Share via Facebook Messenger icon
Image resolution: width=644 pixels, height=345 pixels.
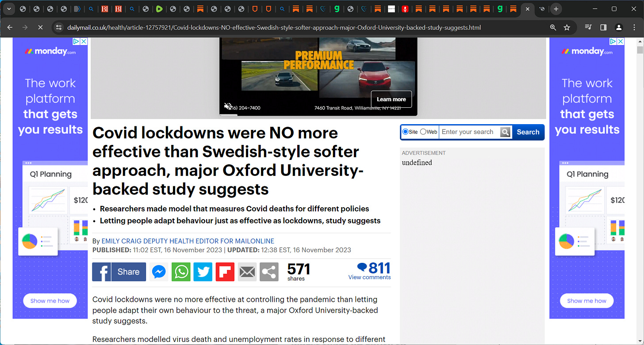pos(159,272)
